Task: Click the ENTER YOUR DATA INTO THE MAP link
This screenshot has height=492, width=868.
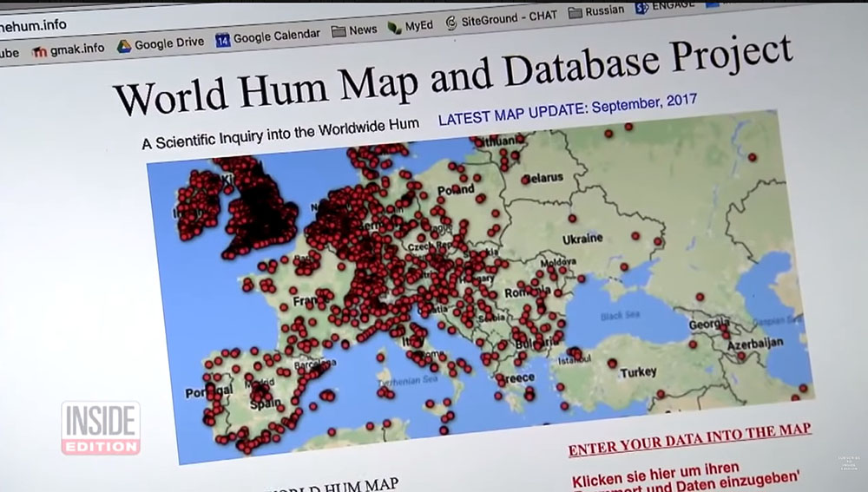Action: (690, 439)
